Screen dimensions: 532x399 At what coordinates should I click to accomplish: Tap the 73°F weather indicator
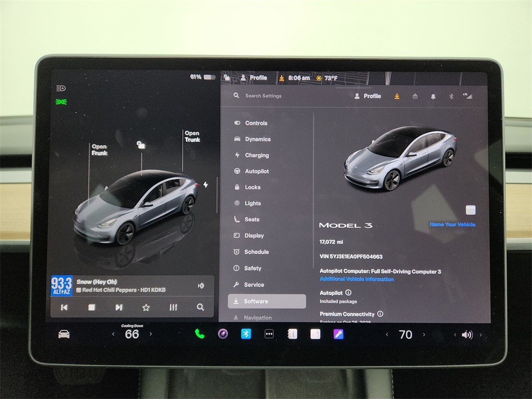[x=326, y=78]
